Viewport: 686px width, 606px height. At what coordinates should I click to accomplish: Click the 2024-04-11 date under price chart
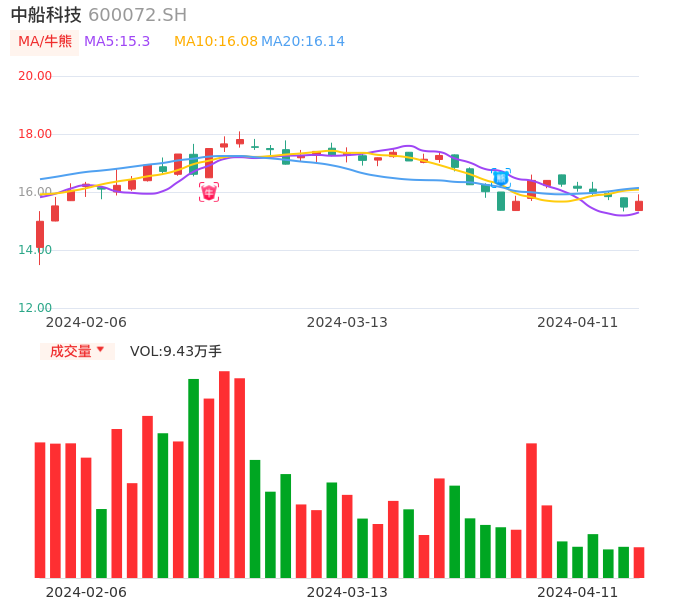pyautogui.click(x=578, y=322)
